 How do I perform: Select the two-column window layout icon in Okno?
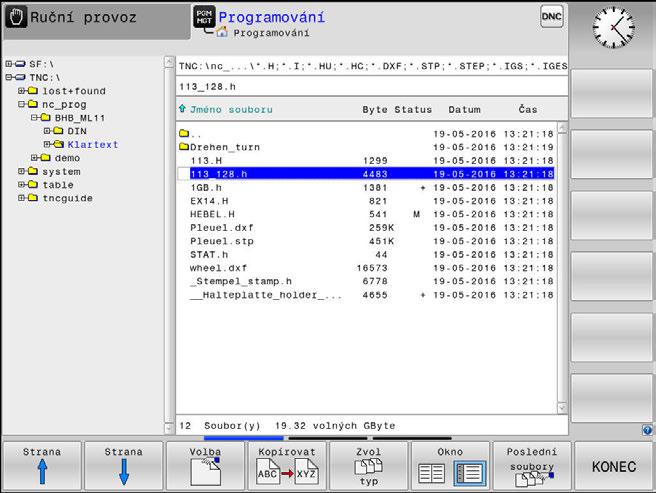point(431,473)
